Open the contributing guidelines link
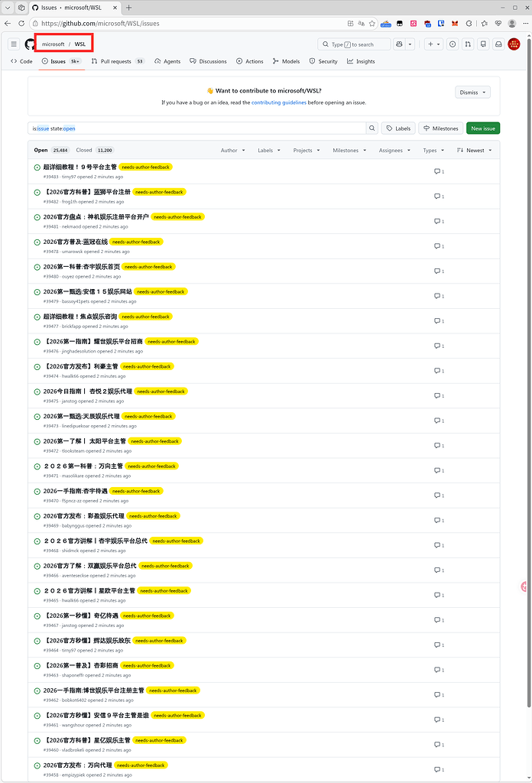532x783 pixels. [x=279, y=102]
